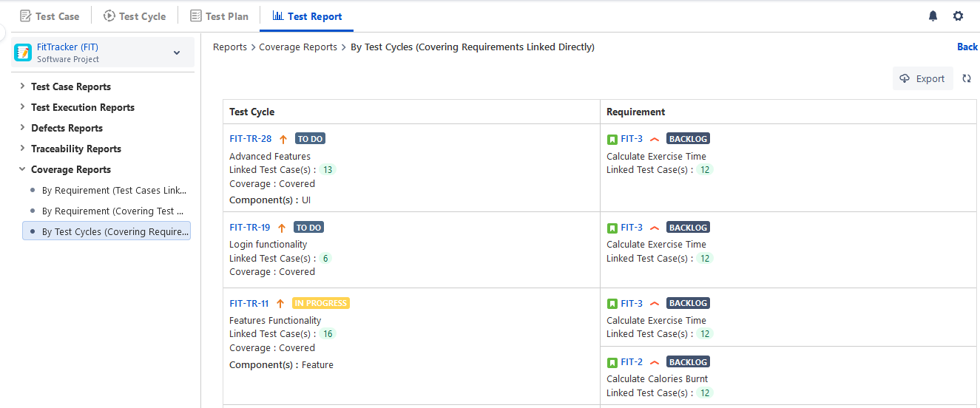
Task: Open the FIT-TR-28 test cycle link
Action: [250, 139]
